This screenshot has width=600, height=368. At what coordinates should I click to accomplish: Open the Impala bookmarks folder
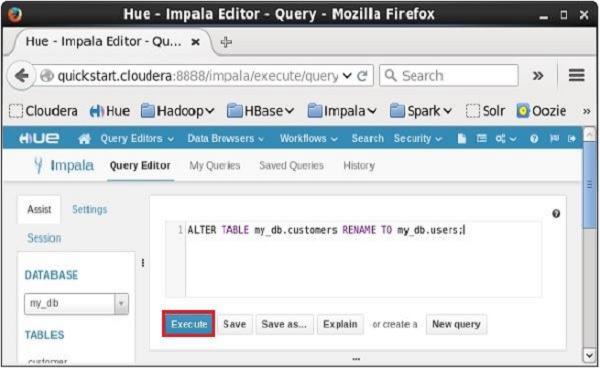342,111
